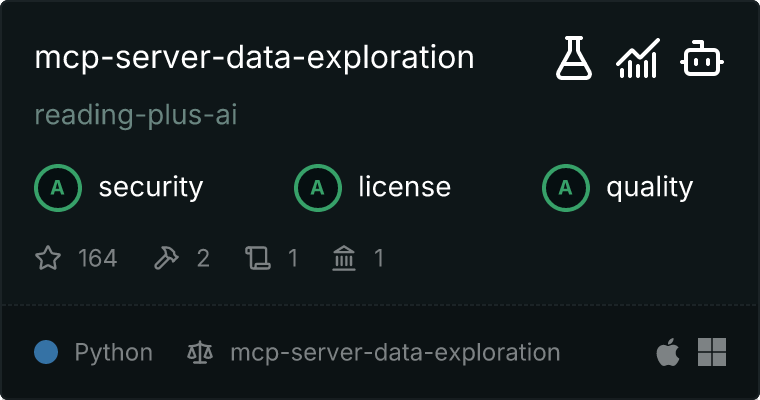Click the Apple macOS platform icon
The height and width of the screenshot is (400, 760).
coord(667,352)
